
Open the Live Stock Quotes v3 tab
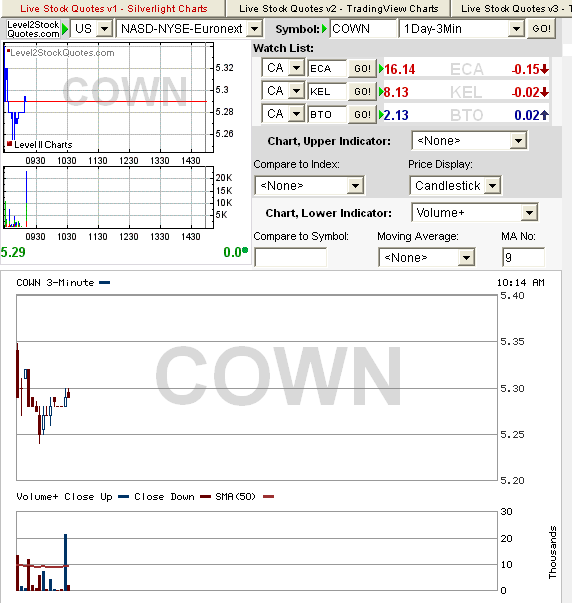click(x=512, y=8)
